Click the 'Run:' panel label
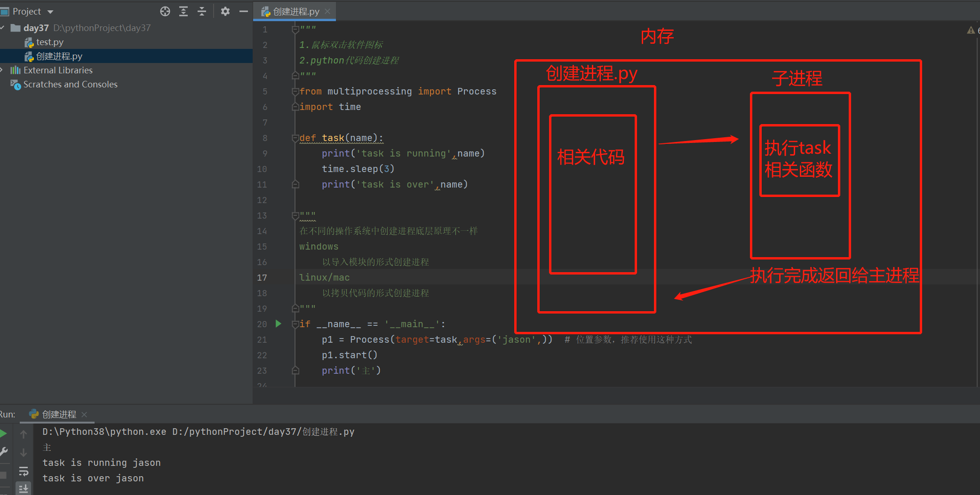Image resolution: width=980 pixels, height=495 pixels. [8, 414]
